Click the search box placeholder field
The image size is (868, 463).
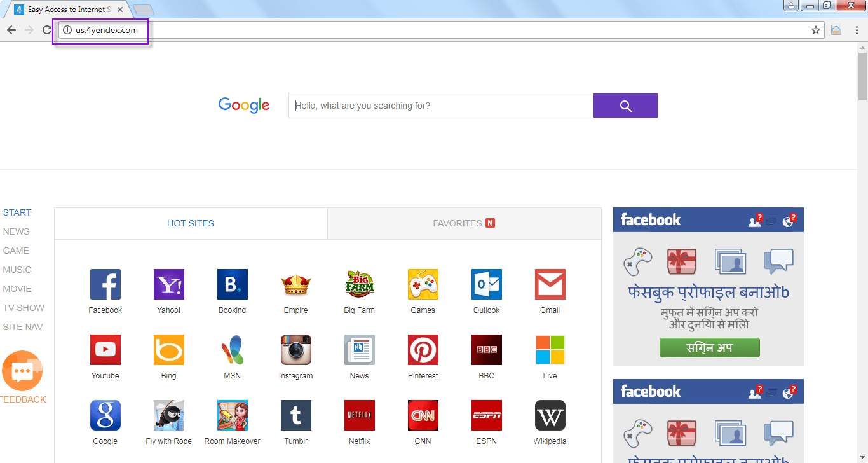coord(441,106)
